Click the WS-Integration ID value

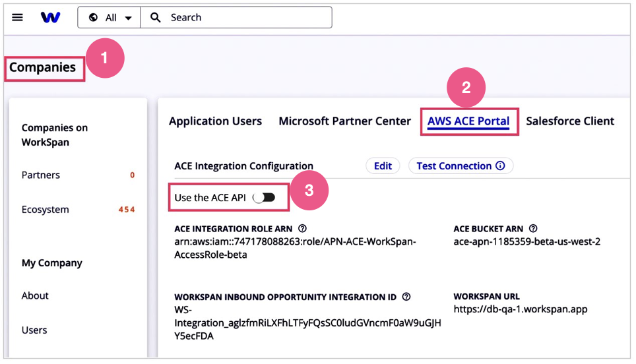[307, 322]
